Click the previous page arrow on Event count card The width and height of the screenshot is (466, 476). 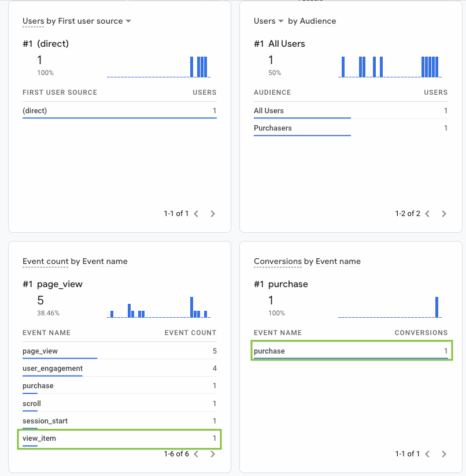pyautogui.click(x=196, y=454)
